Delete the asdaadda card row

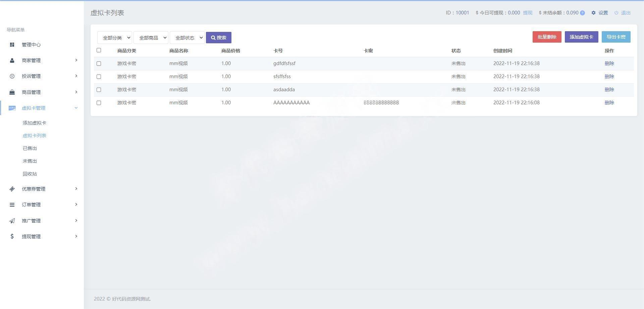click(x=609, y=90)
